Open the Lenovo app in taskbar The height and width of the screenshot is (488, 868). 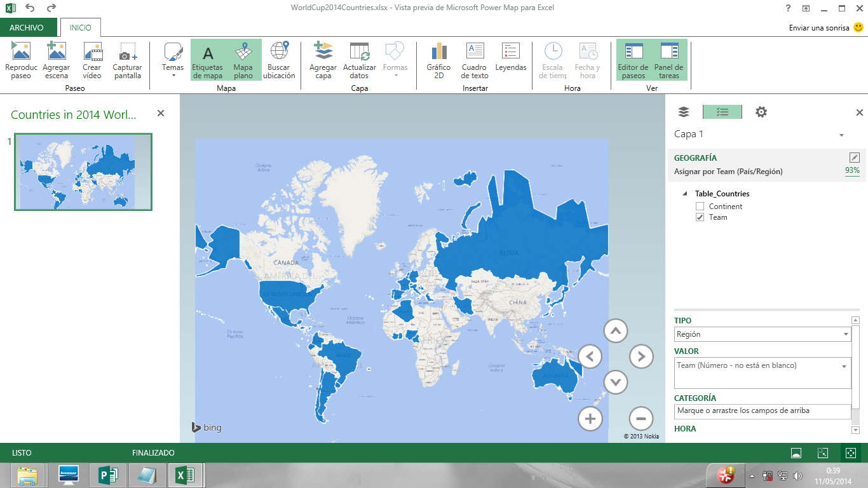[x=67, y=475]
